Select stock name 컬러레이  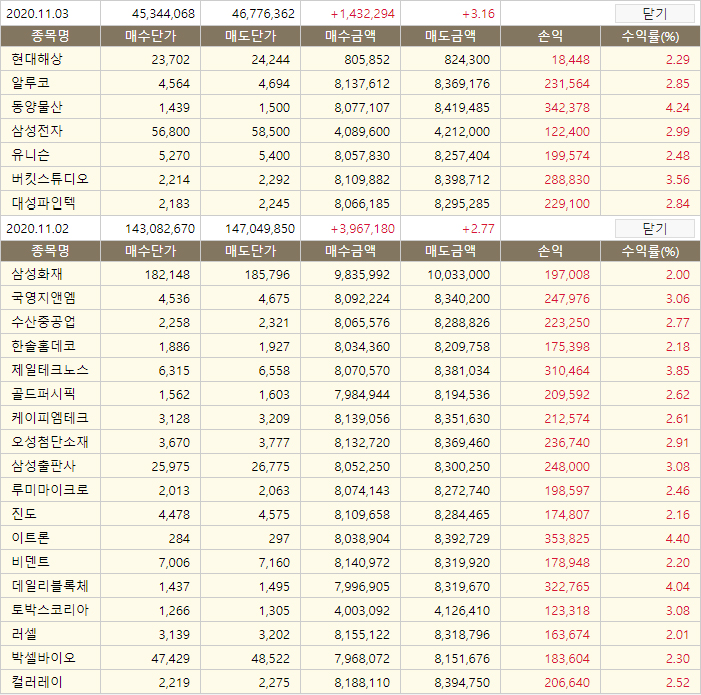tap(37, 682)
